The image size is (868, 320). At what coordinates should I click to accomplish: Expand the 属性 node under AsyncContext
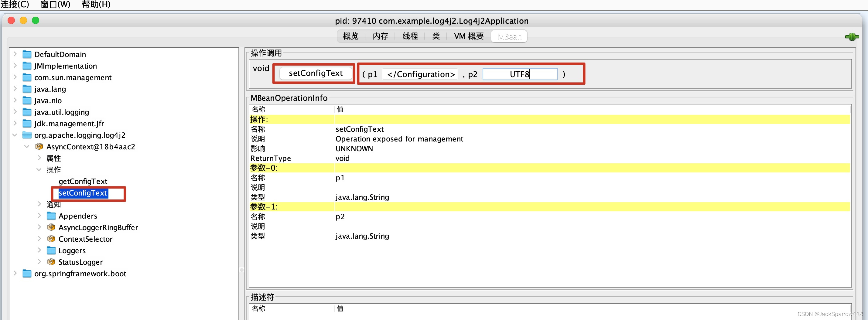pyautogui.click(x=39, y=158)
